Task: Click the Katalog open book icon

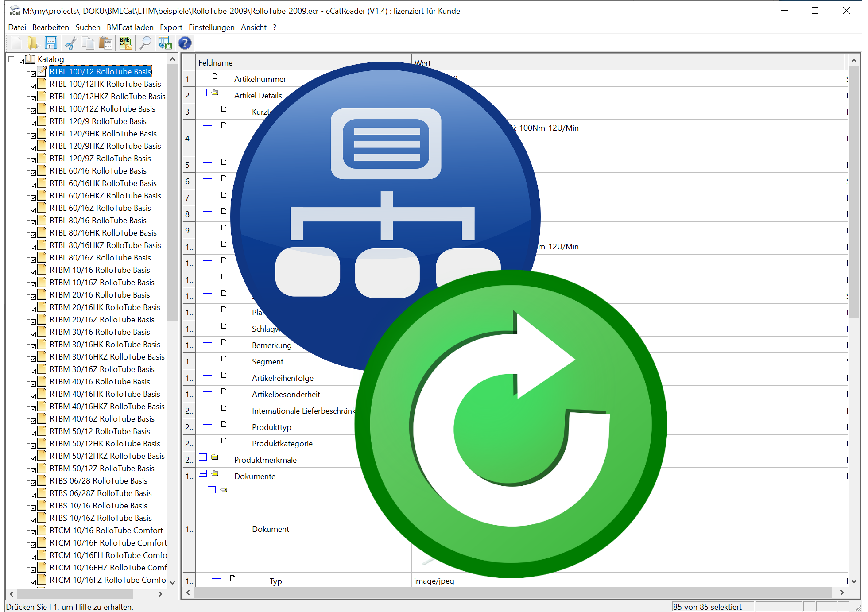Action: [x=30, y=58]
